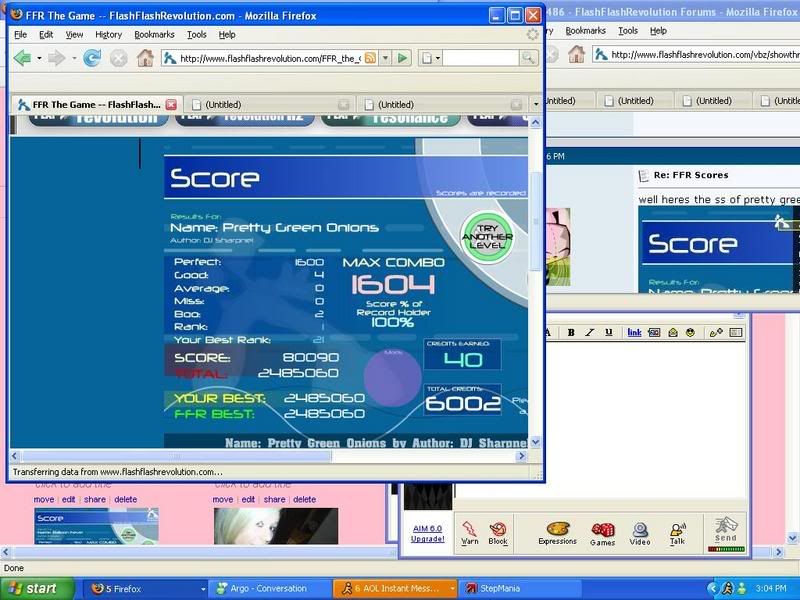Open Help menu in front Firefox
This screenshot has width=800, height=600.
tap(227, 35)
